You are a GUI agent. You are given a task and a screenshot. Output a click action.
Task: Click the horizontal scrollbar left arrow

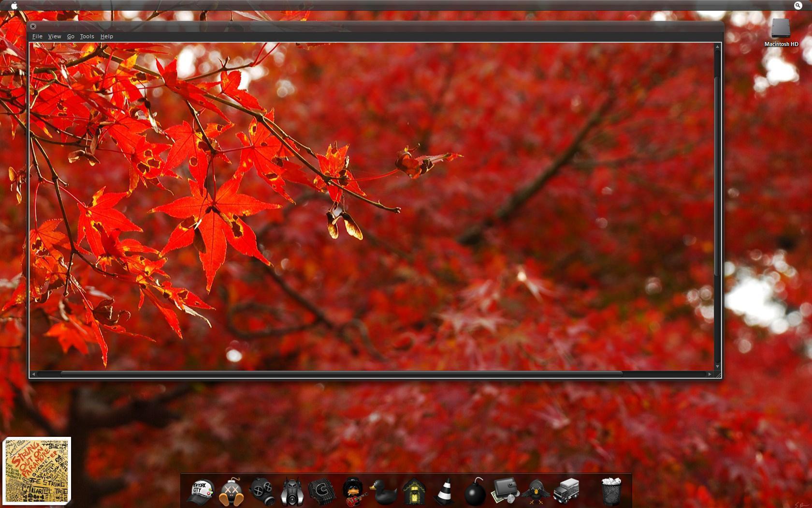[33, 374]
